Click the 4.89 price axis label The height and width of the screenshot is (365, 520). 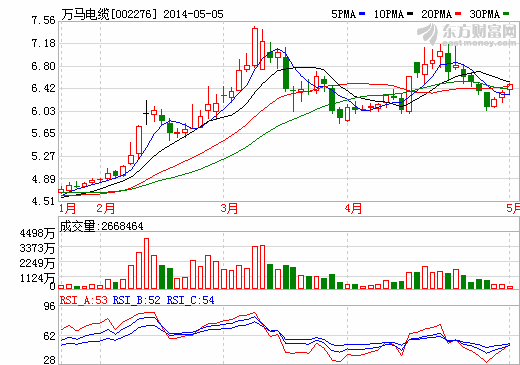43,179
